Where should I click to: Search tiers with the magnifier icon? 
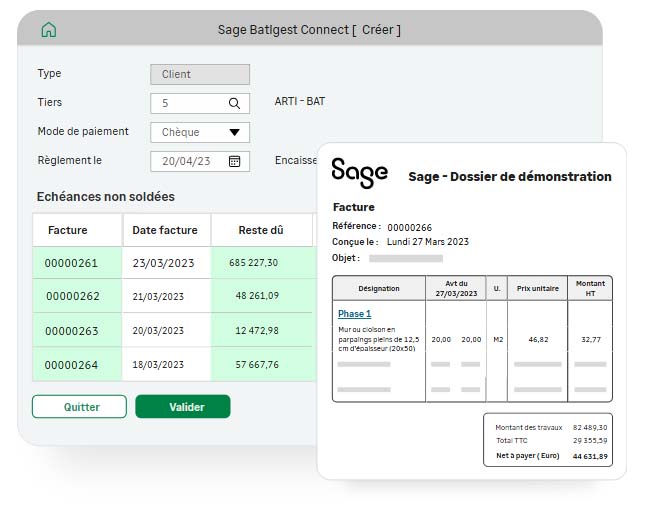(234, 103)
